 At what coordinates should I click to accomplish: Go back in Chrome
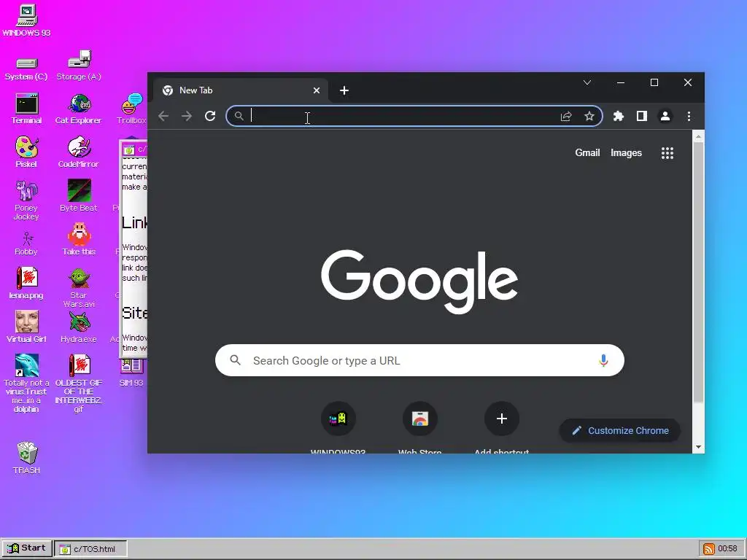click(163, 116)
